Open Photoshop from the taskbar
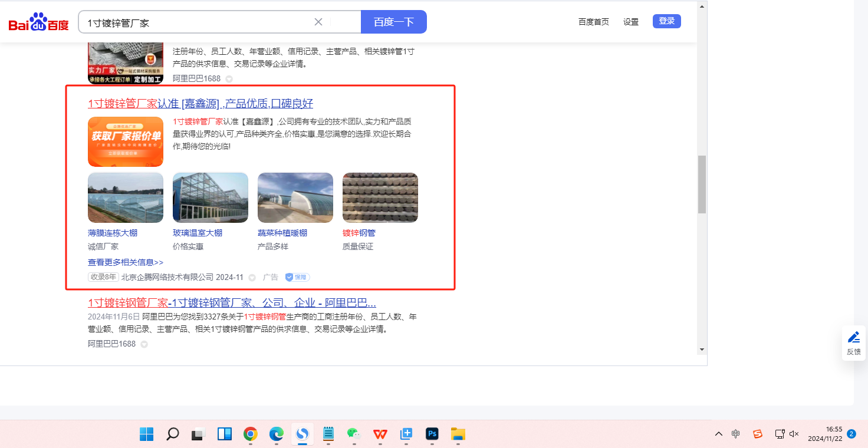868x448 pixels. (x=432, y=434)
